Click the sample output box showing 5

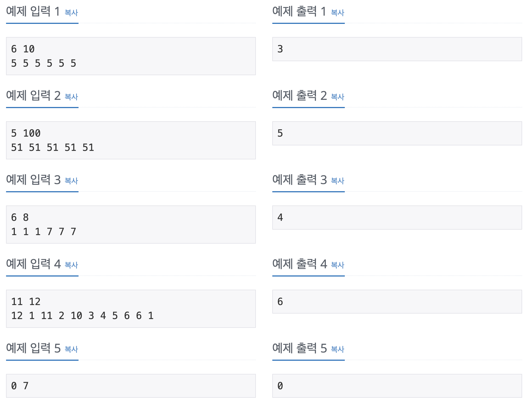click(397, 133)
